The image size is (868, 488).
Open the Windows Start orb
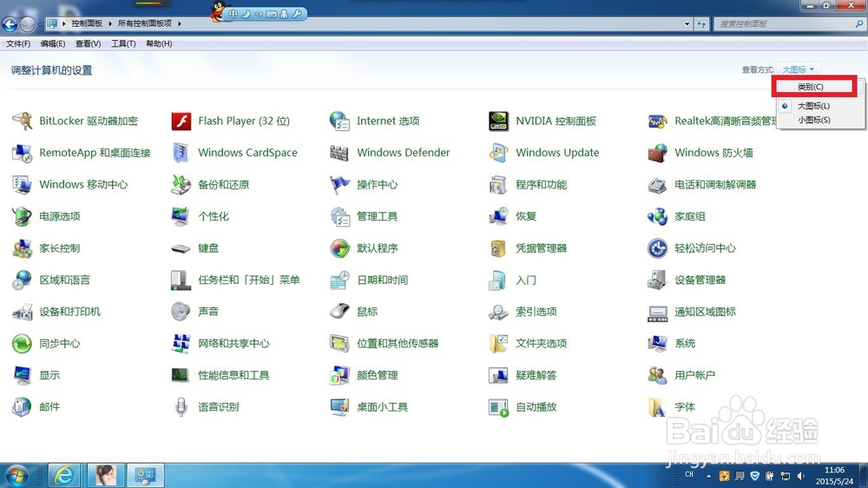pyautogui.click(x=16, y=475)
